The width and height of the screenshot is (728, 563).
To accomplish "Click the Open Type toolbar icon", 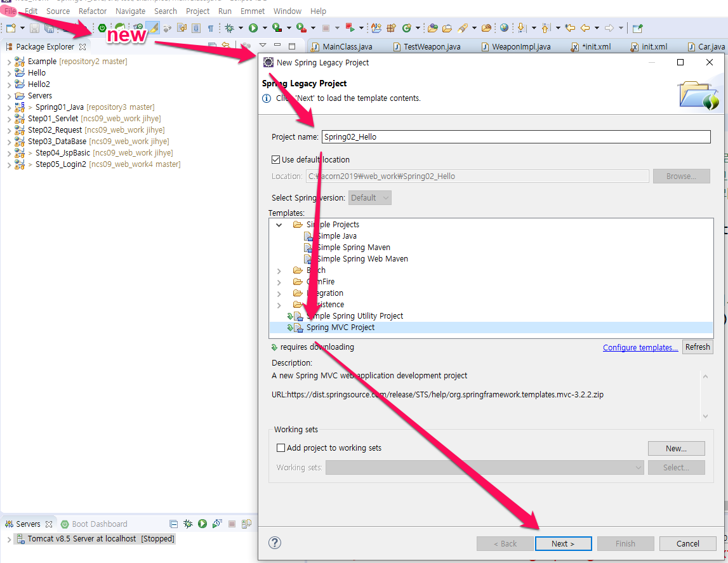I will tap(433, 29).
